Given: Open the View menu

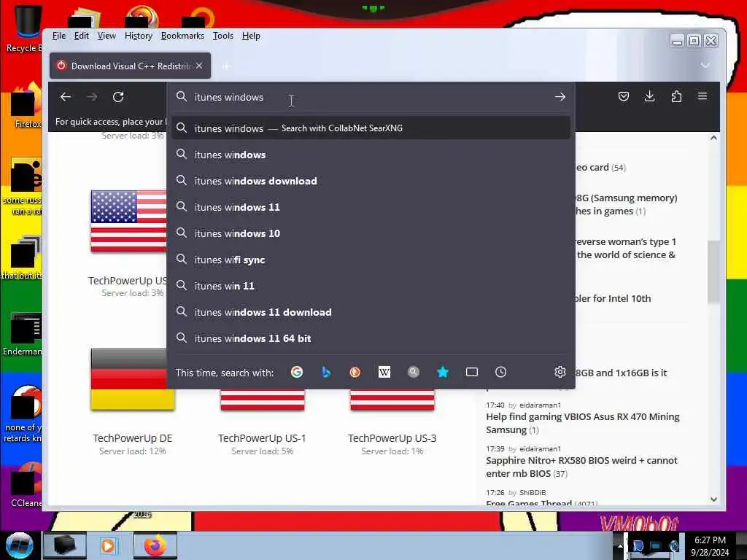Looking at the screenshot, I should 107,36.
